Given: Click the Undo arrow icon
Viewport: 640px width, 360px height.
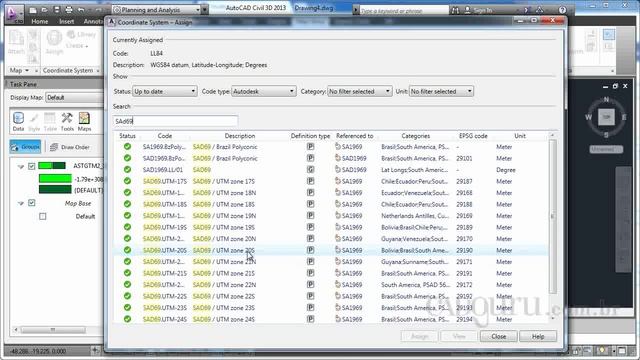Looking at the screenshot, I should tap(81, 10).
